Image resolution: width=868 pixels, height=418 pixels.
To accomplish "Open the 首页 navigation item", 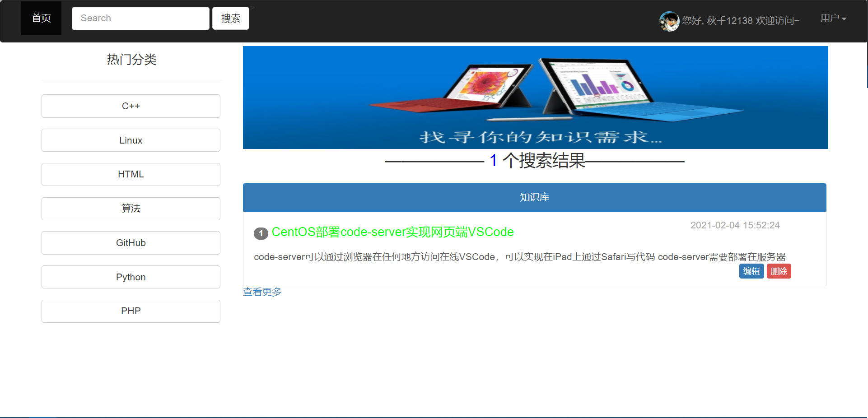I will (41, 18).
